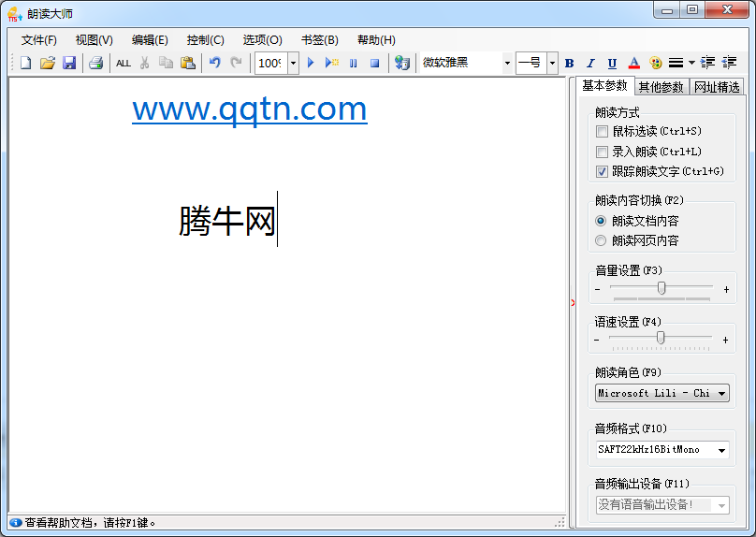Click the 音量设置 volume slider handle

click(661, 288)
